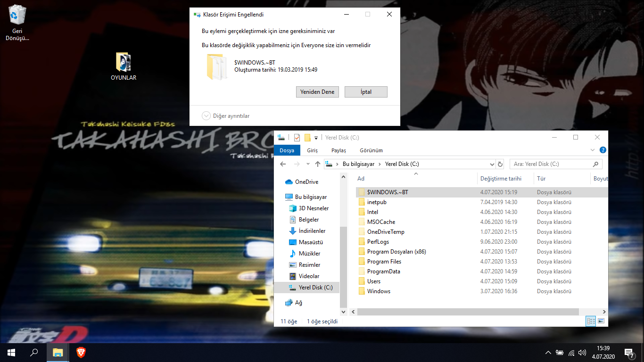Viewport: 644px width, 362px height.
Task: Go up one level with up arrow
Action: click(318, 164)
